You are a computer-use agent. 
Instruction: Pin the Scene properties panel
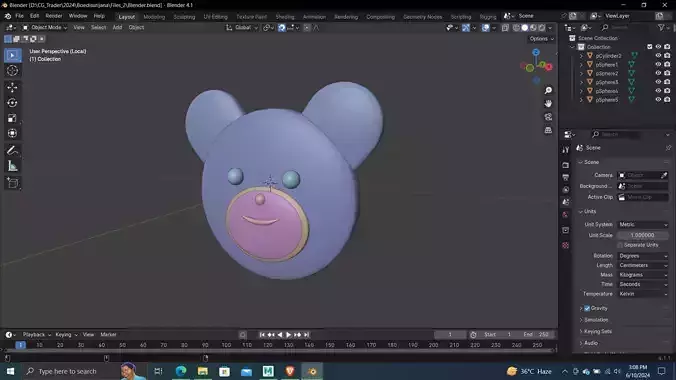668,148
